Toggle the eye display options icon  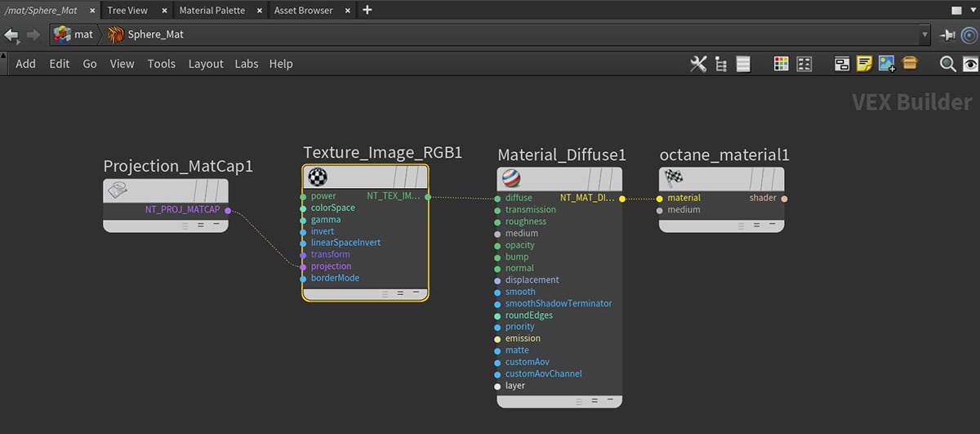[969, 64]
